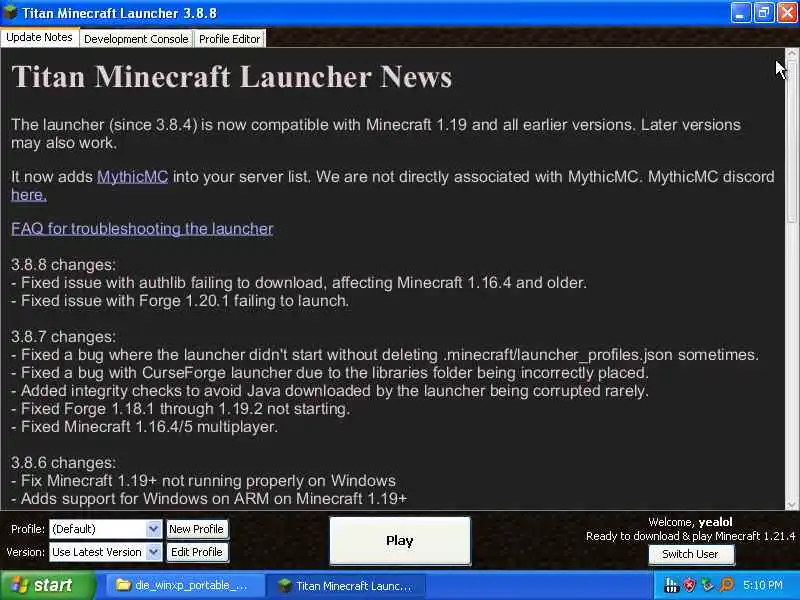The width and height of the screenshot is (800, 600).
Task: Open the Development Console tab
Action: [136, 39]
